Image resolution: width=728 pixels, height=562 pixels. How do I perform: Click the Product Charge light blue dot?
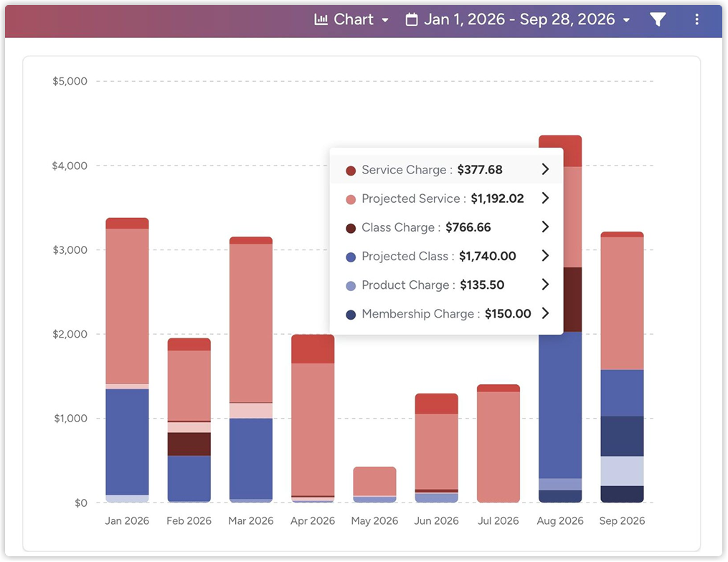pos(351,286)
